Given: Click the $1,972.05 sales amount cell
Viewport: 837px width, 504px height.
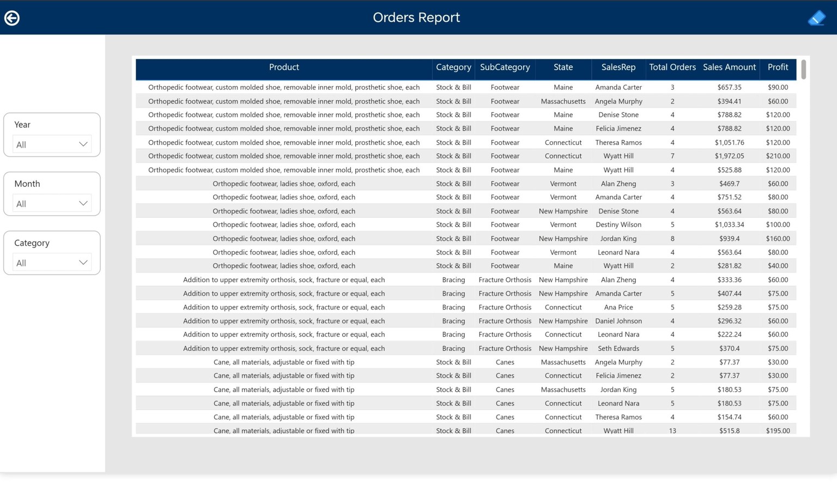Looking at the screenshot, I should tap(729, 156).
